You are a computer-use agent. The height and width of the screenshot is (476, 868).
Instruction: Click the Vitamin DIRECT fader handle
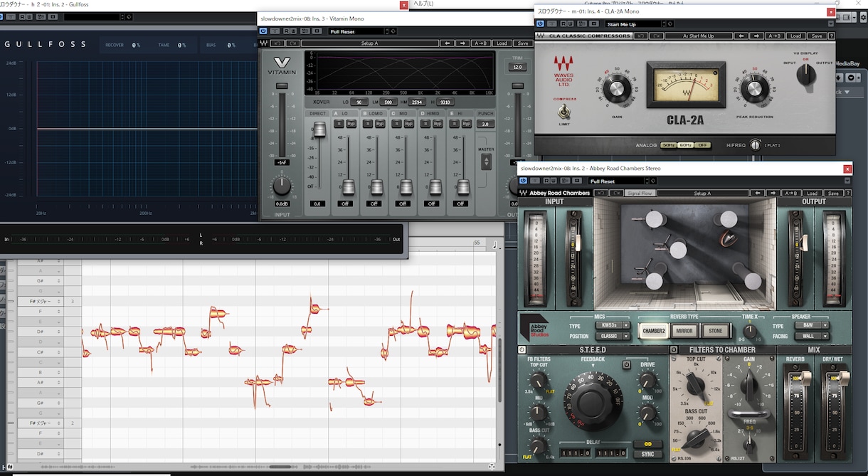point(319,130)
